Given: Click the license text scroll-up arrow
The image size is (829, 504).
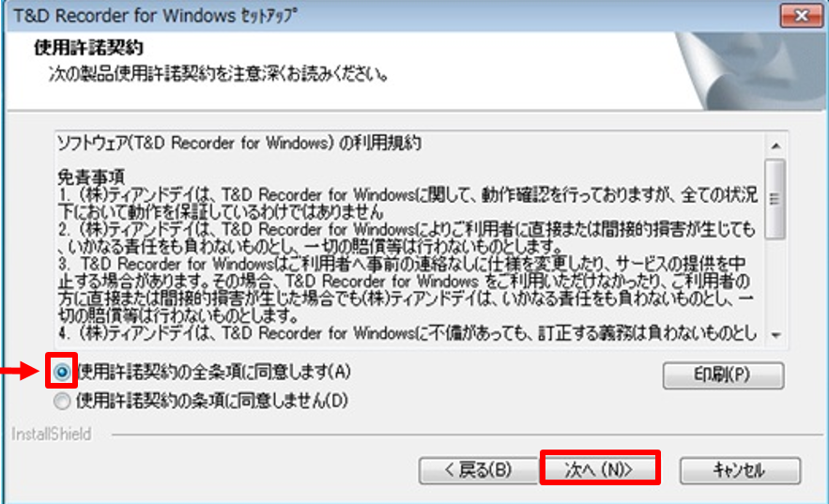Looking at the screenshot, I should (x=775, y=145).
